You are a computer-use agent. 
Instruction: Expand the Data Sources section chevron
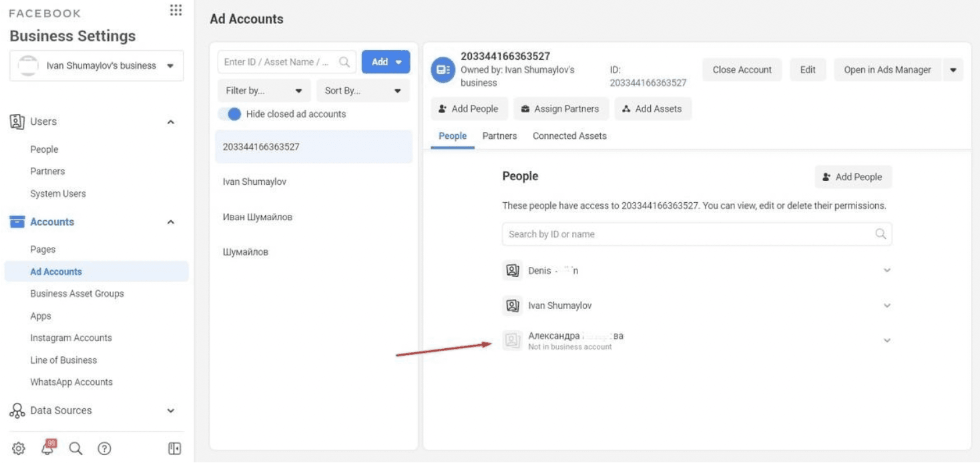(x=171, y=411)
